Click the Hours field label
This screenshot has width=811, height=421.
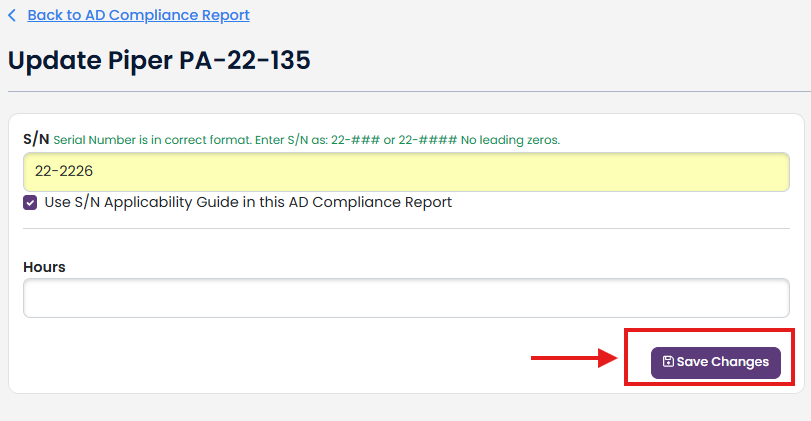pos(44,267)
